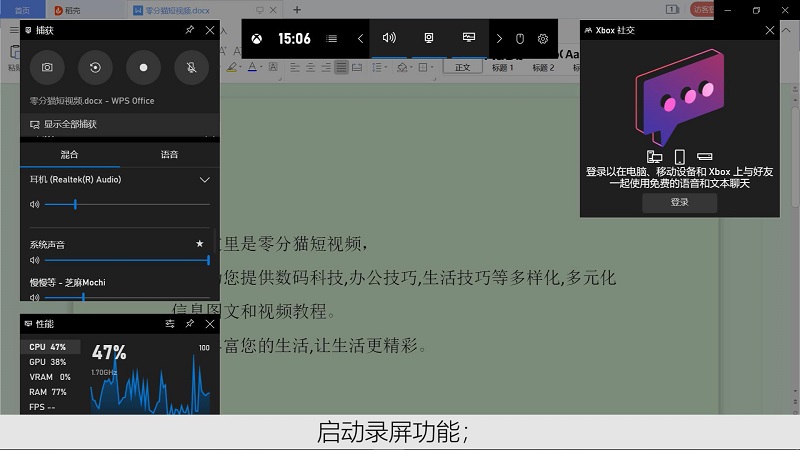Open the widget menu list icon

[332, 39]
